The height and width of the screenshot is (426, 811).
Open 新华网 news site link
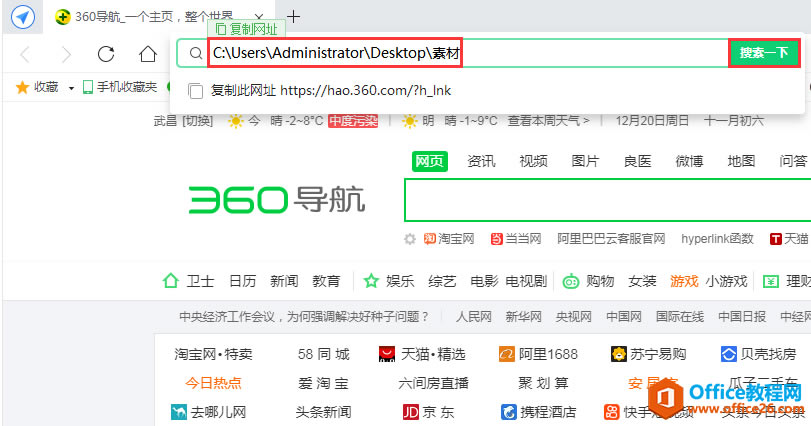point(523,316)
